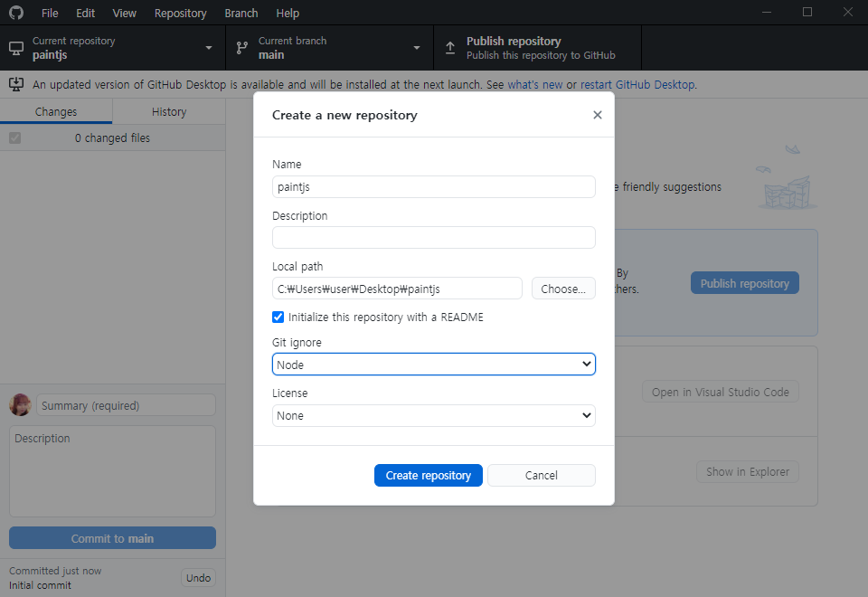868x597 pixels.
Task: Toggle Initialize this repository with a README
Action: point(278,317)
